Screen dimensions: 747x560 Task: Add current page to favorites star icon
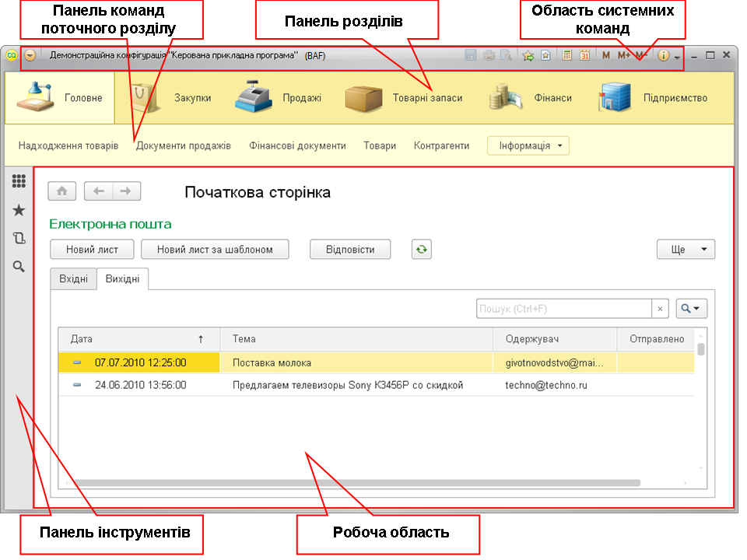click(x=528, y=55)
